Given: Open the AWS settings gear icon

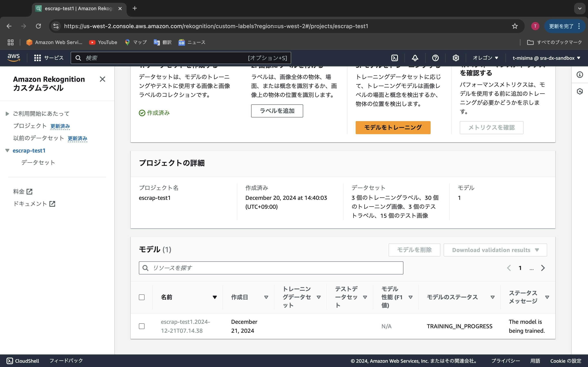Looking at the screenshot, I should [x=455, y=58].
